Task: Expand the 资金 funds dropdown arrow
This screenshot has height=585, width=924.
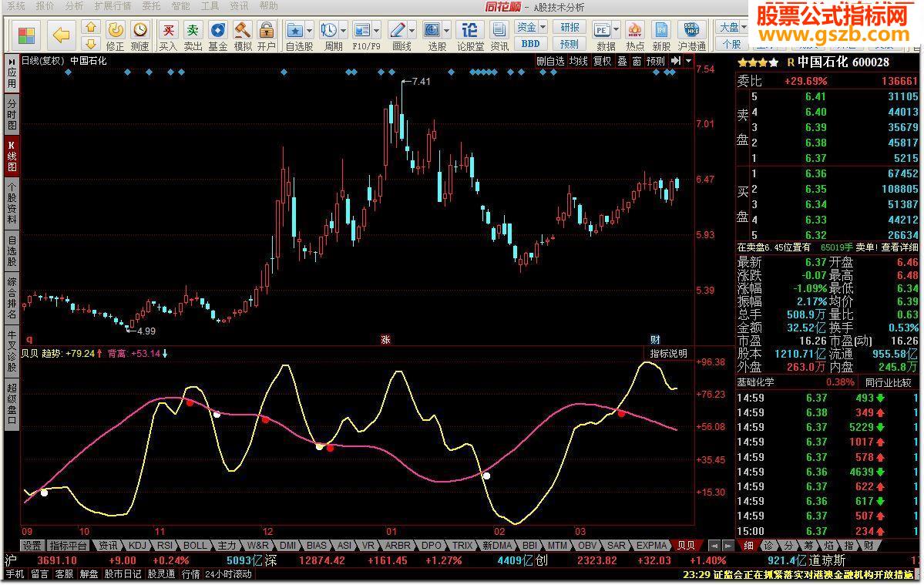Action: (x=543, y=27)
